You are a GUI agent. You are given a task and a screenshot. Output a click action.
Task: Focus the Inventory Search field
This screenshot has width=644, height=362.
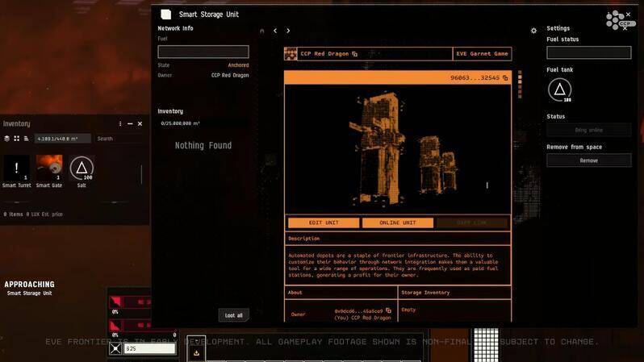pos(119,139)
